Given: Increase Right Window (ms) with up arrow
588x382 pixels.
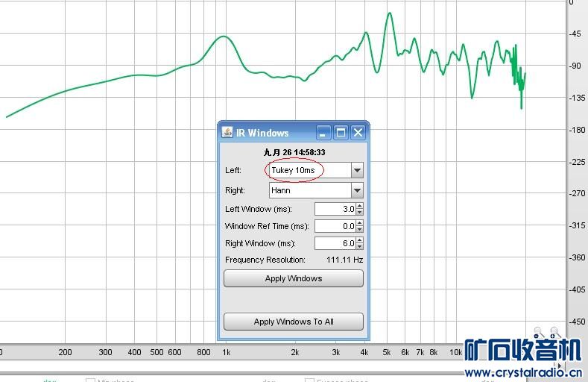Looking at the screenshot, I should pyautogui.click(x=360, y=240).
